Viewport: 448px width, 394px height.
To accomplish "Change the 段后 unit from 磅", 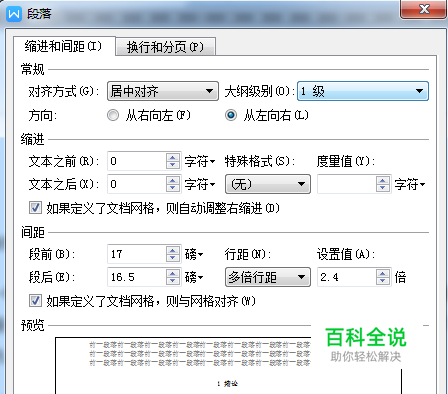I will click(194, 277).
